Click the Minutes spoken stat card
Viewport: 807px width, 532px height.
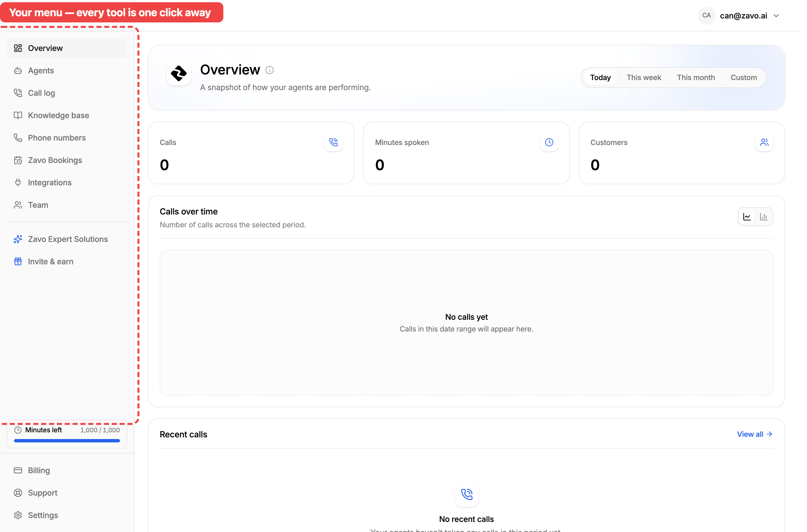(x=467, y=153)
